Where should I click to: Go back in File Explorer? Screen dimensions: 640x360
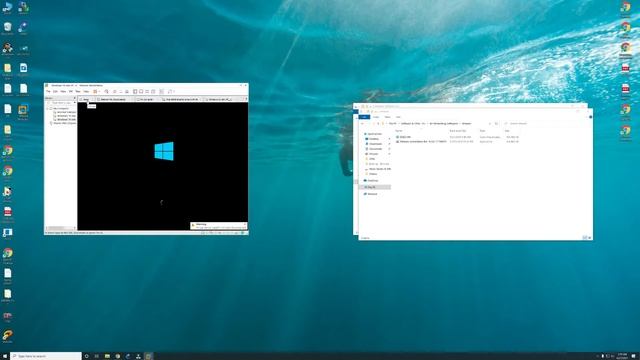coord(362,123)
